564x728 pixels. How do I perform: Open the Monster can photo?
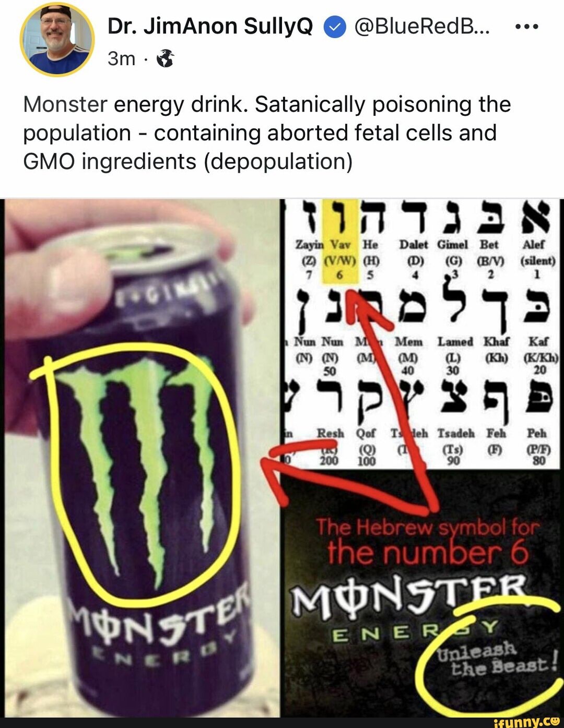141,458
